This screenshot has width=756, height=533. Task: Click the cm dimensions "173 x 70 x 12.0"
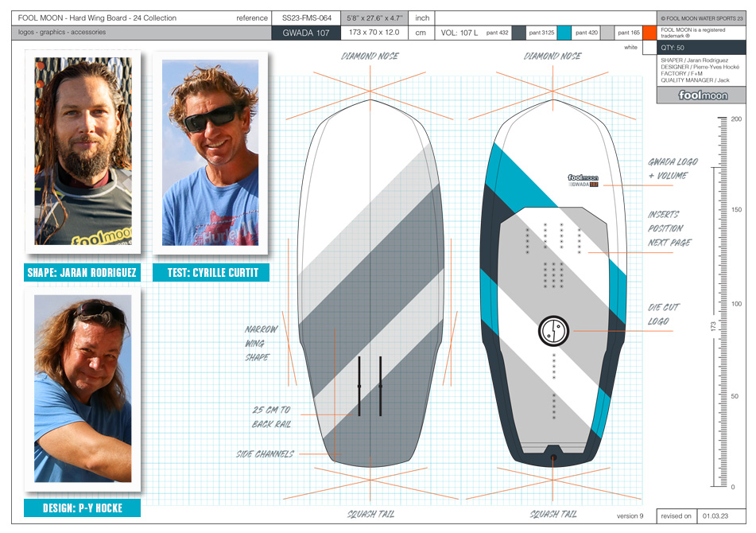click(374, 33)
